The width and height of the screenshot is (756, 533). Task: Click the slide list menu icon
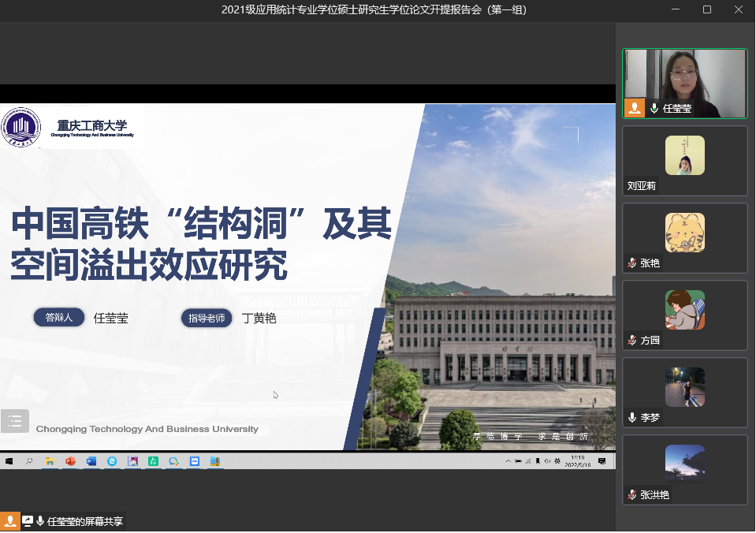click(x=15, y=421)
